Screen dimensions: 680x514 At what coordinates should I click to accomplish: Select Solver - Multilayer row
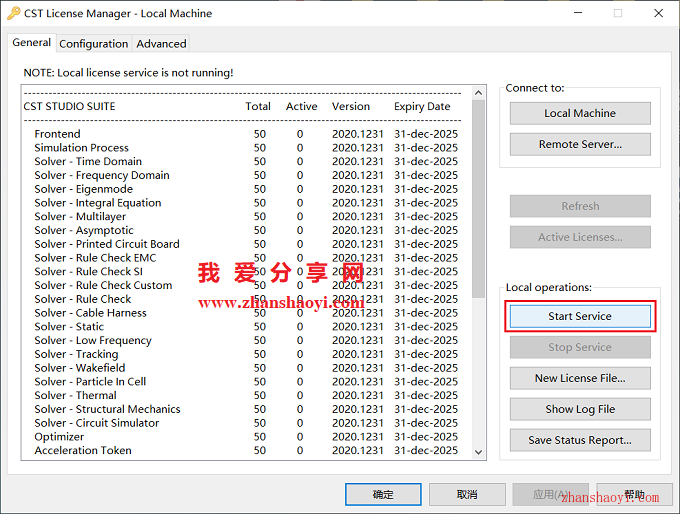[246, 216]
